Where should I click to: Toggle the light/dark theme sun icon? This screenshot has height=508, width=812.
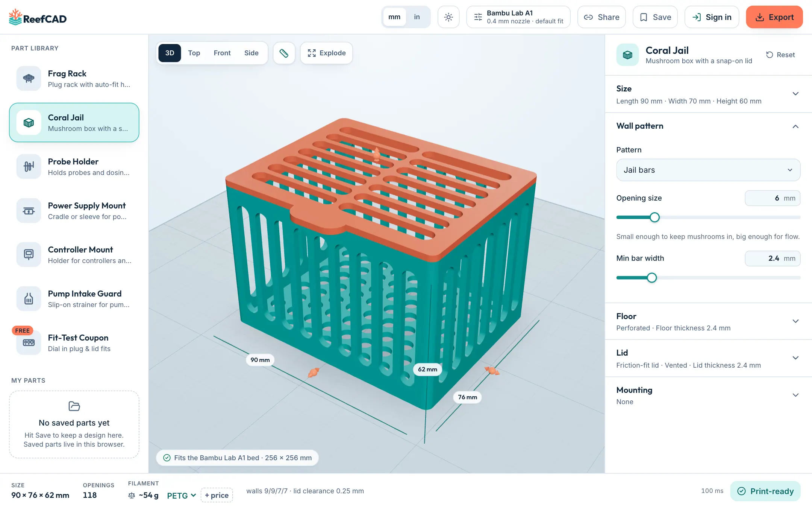[448, 17]
